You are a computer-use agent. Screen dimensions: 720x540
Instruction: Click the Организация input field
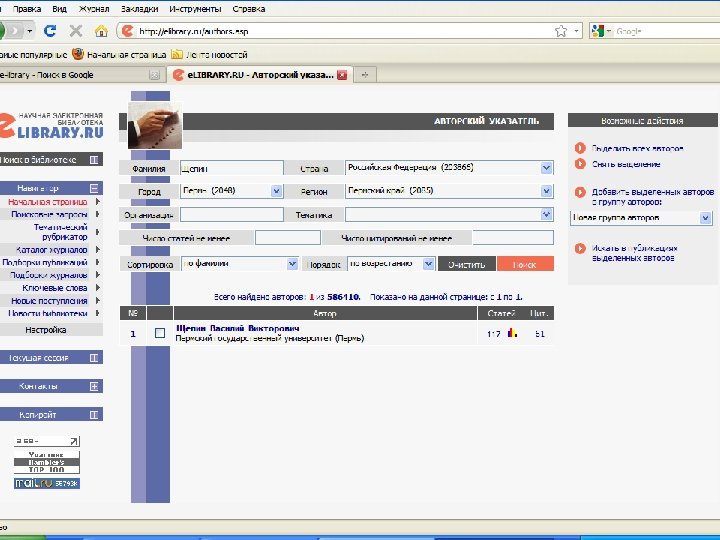(x=231, y=214)
